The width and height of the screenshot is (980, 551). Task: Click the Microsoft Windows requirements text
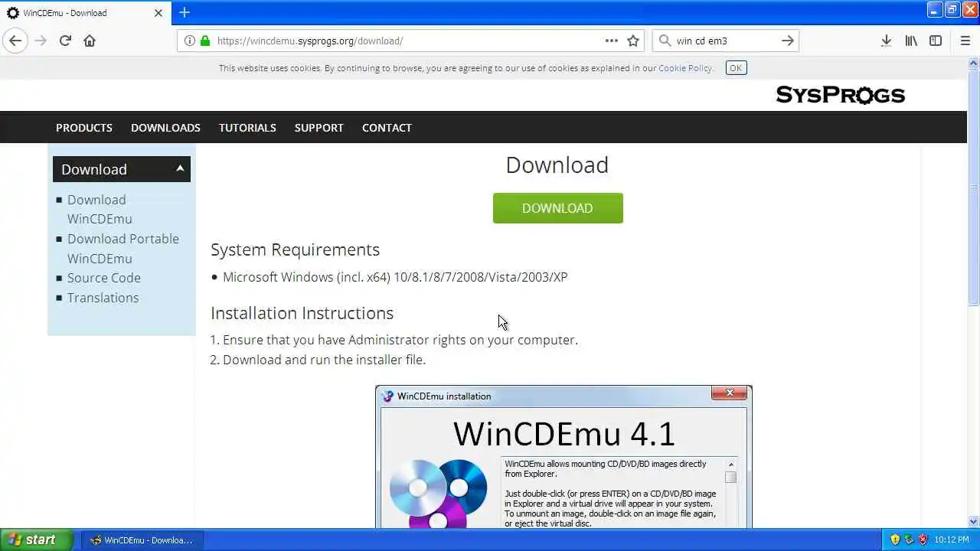pos(395,277)
